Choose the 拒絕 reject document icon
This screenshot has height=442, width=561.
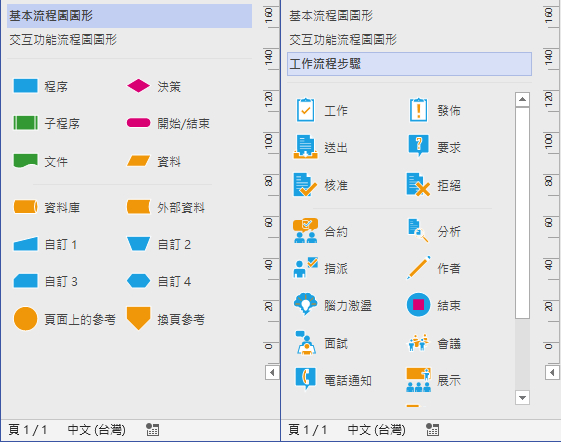pos(418,185)
